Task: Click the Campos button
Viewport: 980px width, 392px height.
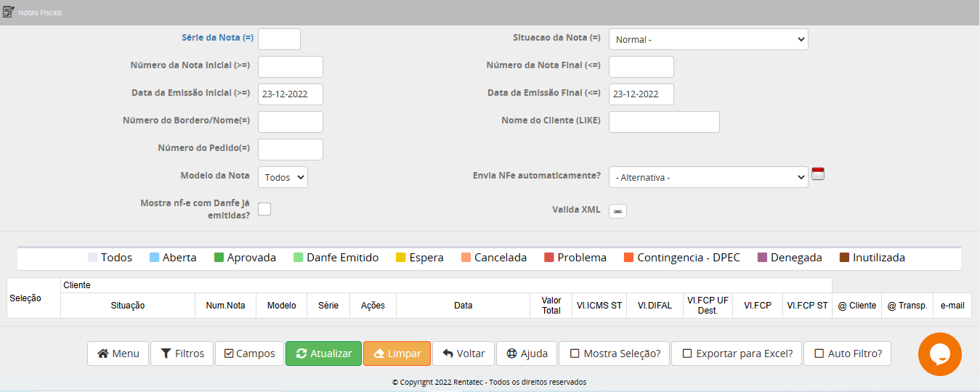Action: click(249, 354)
